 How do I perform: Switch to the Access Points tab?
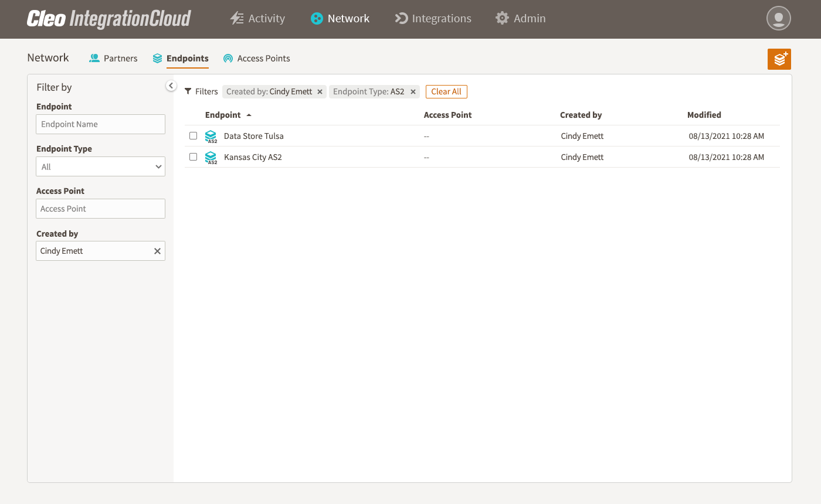tap(257, 59)
